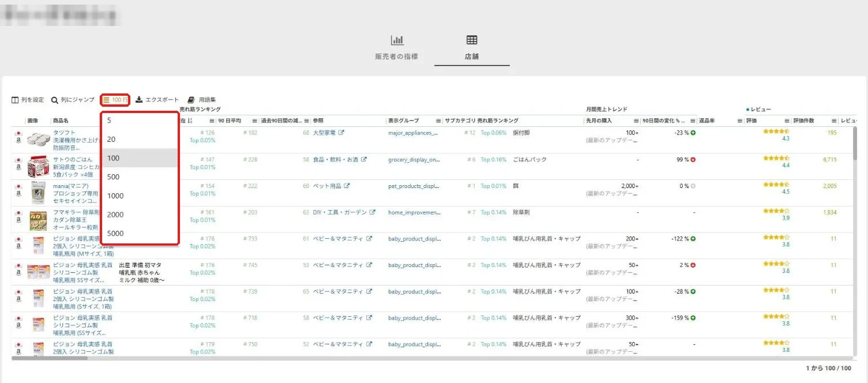
Task: Click major_appliances display group link
Action: pos(413,133)
